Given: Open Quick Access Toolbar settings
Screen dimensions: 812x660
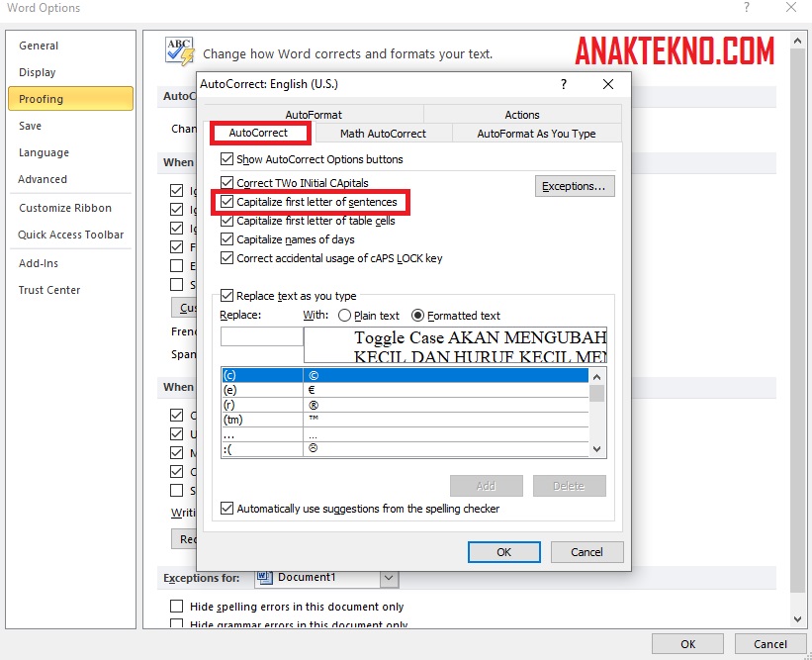Looking at the screenshot, I should click(71, 235).
